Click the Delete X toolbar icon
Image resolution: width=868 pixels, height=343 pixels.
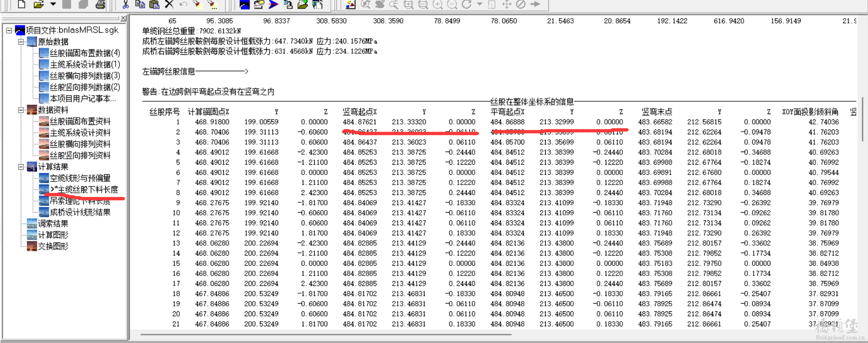(x=169, y=5)
